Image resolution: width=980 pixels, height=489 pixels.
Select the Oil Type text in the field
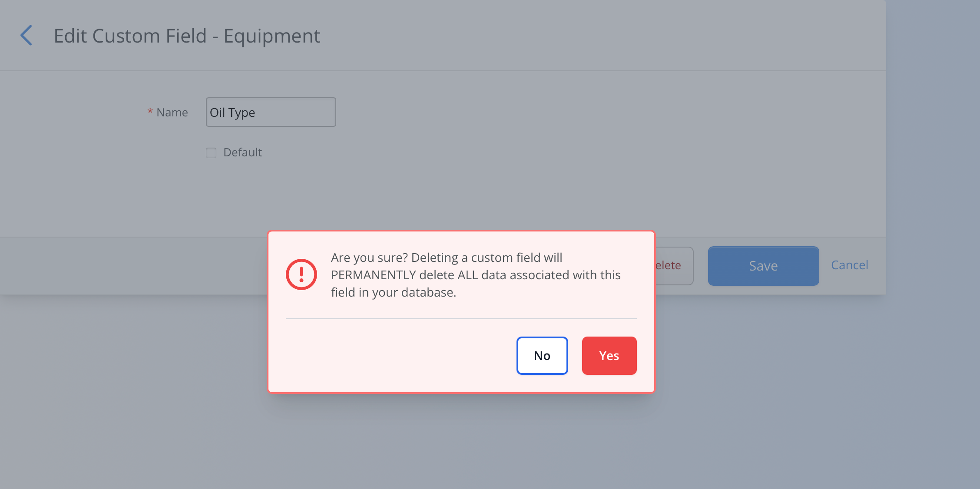pyautogui.click(x=232, y=112)
